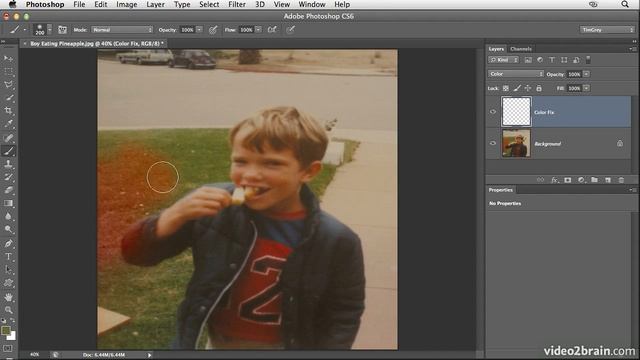Select the Rectangular Marquee tool
Viewport: 640px width, 360px height.
[8, 71]
